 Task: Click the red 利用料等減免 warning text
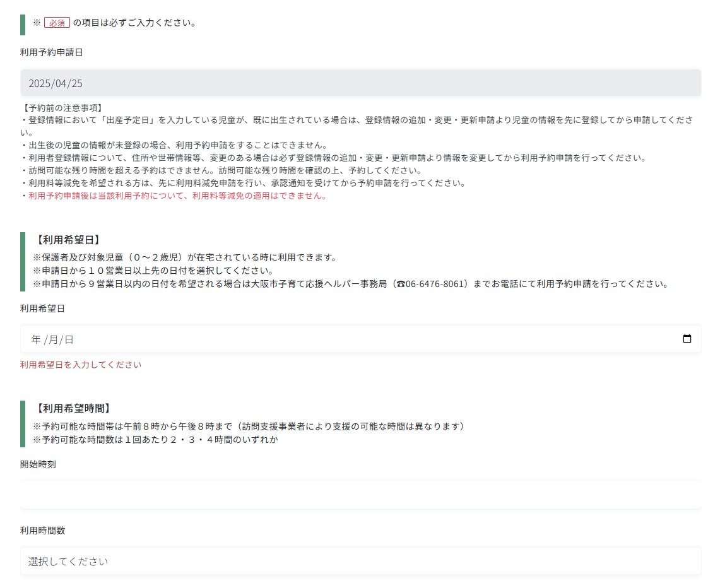[177, 196]
